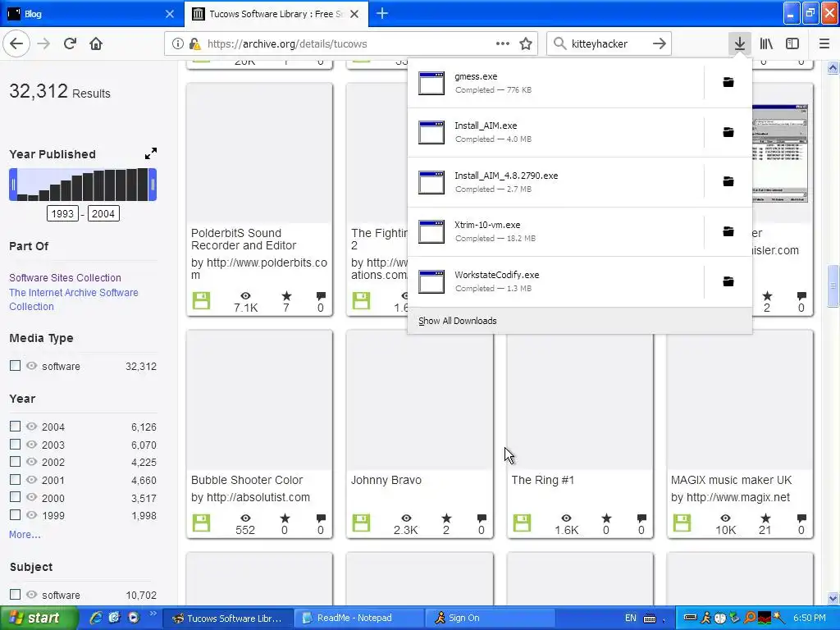Screen dimensions: 840x630
Task: Open gmess.exe from downloads list
Action: (555, 83)
